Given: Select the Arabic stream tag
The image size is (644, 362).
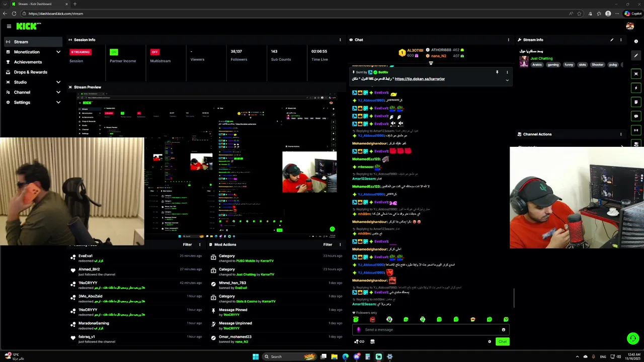Looking at the screenshot, I should tap(537, 65).
